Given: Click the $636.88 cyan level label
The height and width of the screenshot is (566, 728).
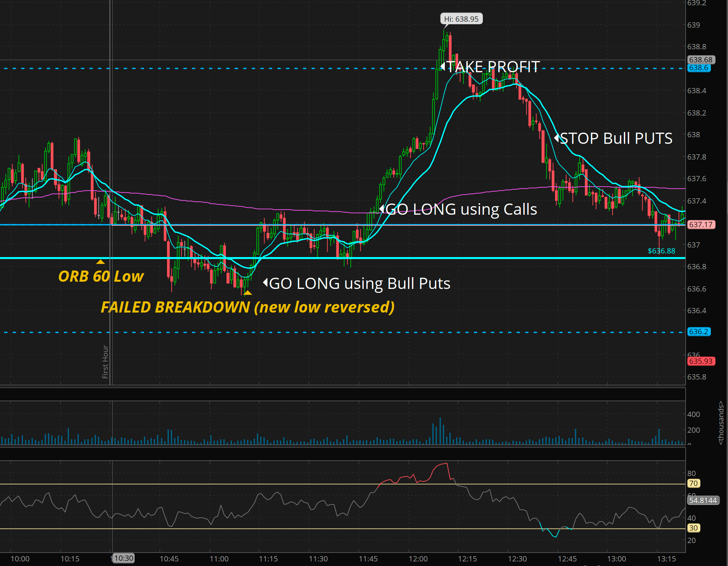Looking at the screenshot, I should 661,251.
